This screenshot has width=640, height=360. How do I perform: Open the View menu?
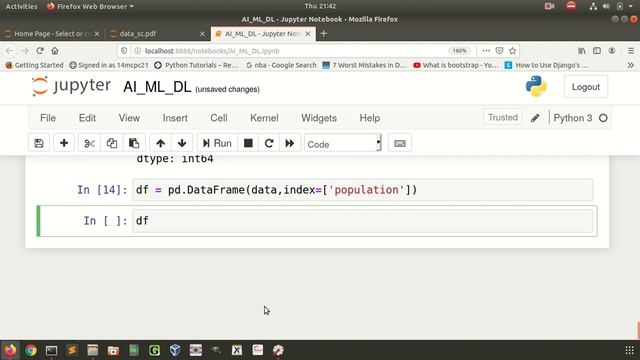(129, 118)
